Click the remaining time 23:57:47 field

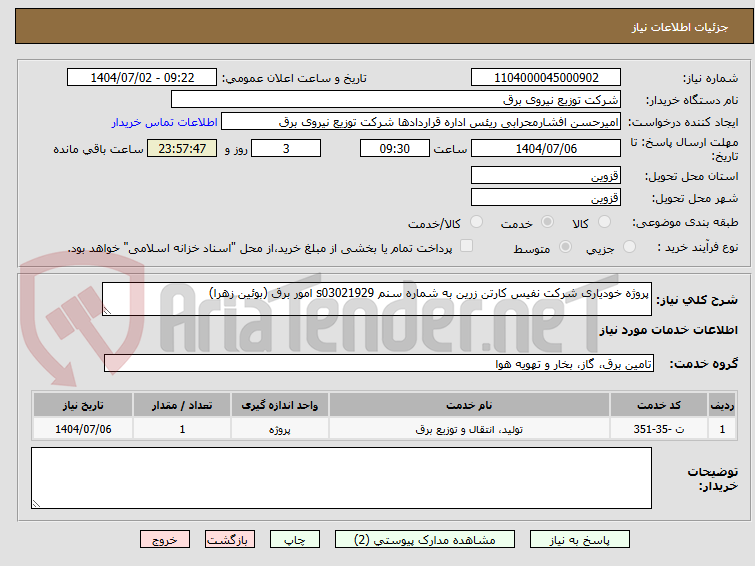pyautogui.click(x=182, y=148)
